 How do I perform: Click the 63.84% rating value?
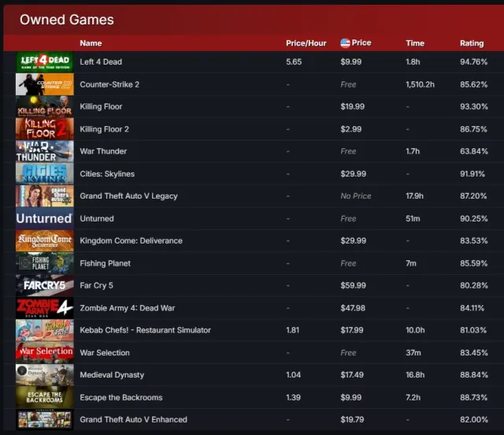click(x=474, y=151)
